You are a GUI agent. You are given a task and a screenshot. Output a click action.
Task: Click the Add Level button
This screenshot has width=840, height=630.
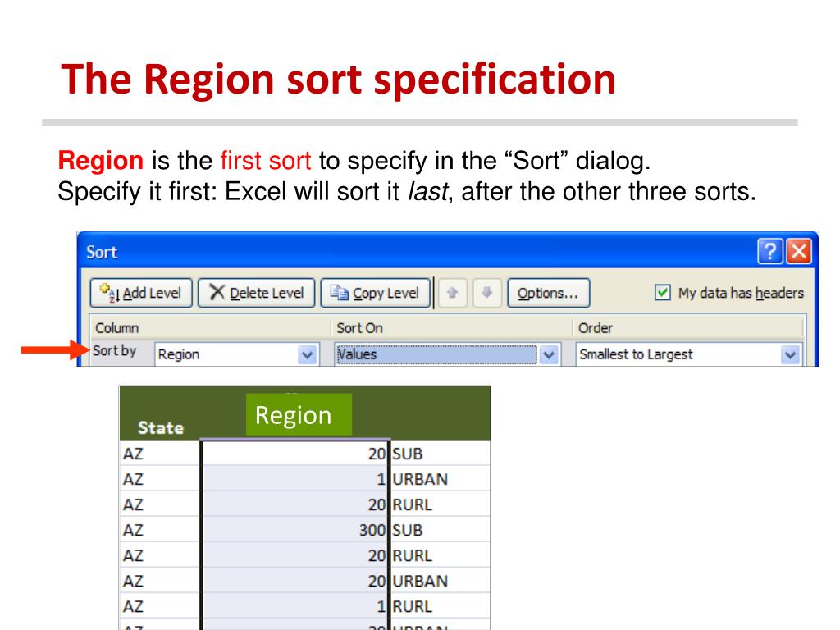(141, 293)
